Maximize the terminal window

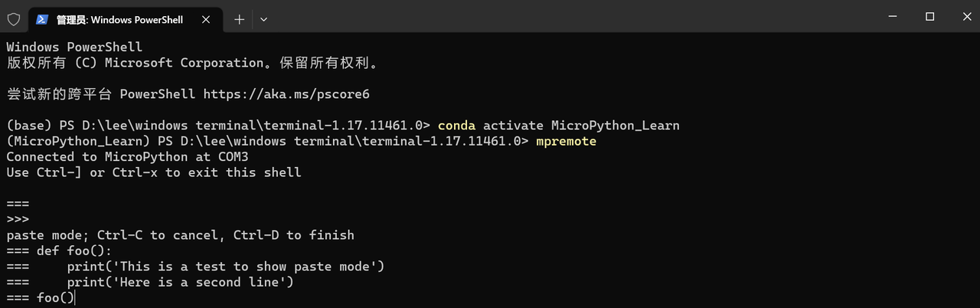point(929,16)
